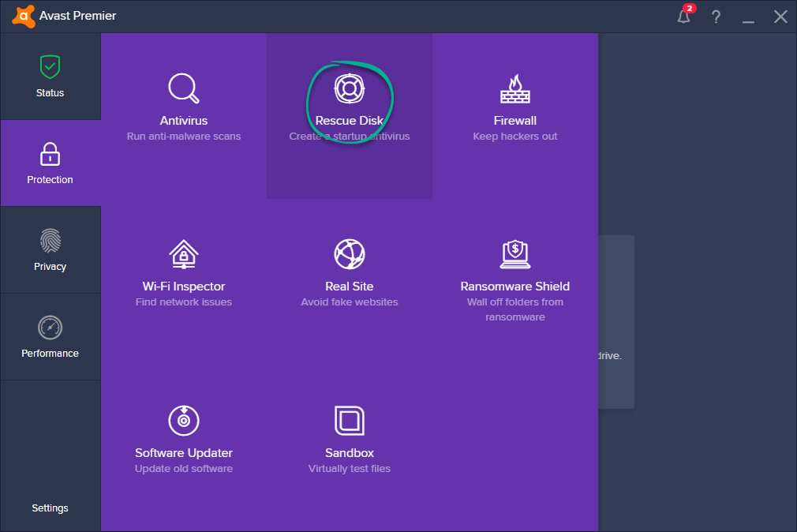
Task: Click the Software Updater disc icon
Action: point(184,421)
